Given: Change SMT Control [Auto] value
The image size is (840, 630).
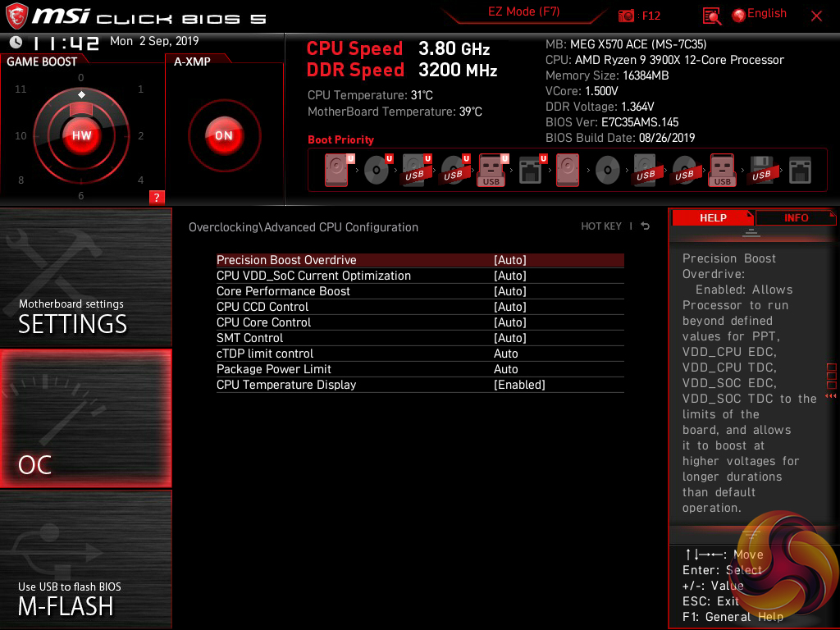Looking at the screenshot, I should pos(510,337).
